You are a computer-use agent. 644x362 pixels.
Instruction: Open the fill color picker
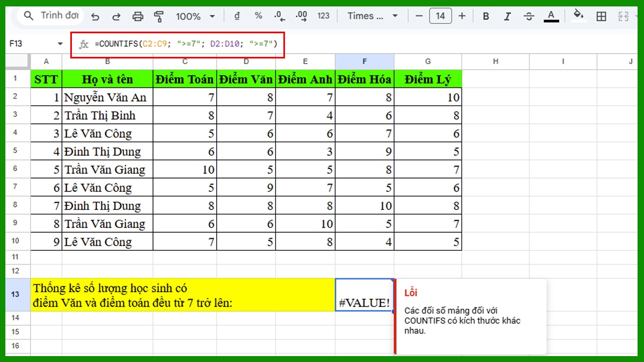click(579, 16)
